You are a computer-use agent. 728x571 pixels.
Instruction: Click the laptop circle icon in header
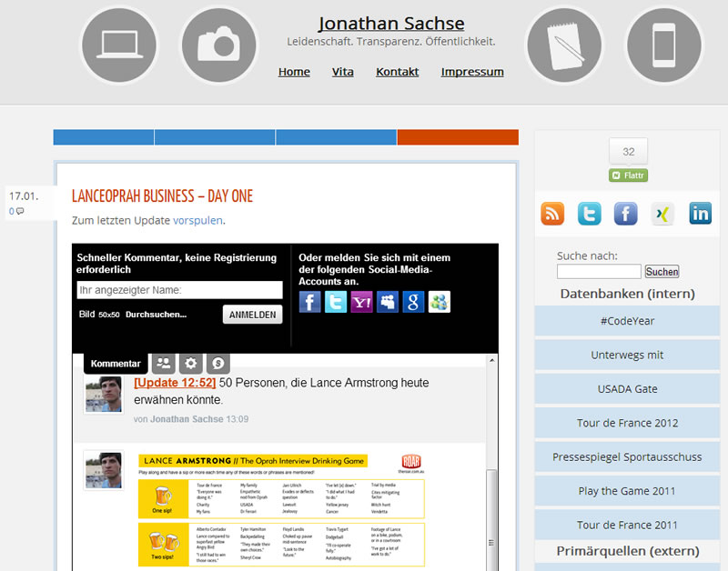(x=119, y=45)
